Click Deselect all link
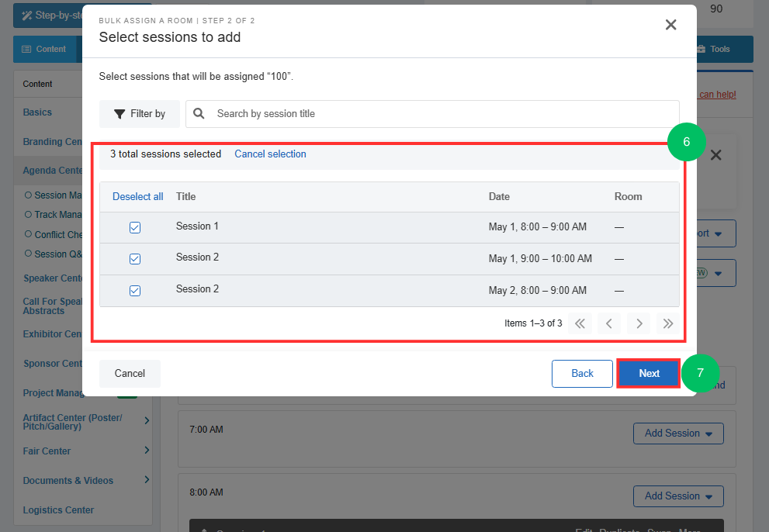769x532 pixels. tap(138, 197)
